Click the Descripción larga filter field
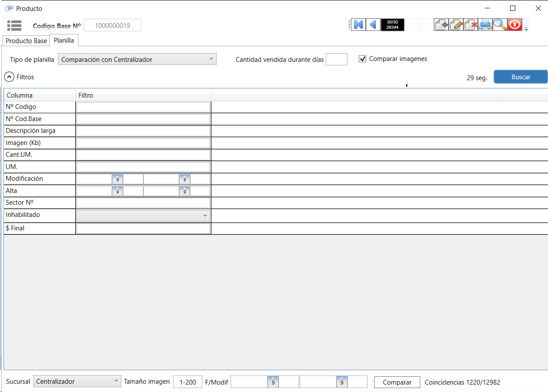 point(143,131)
